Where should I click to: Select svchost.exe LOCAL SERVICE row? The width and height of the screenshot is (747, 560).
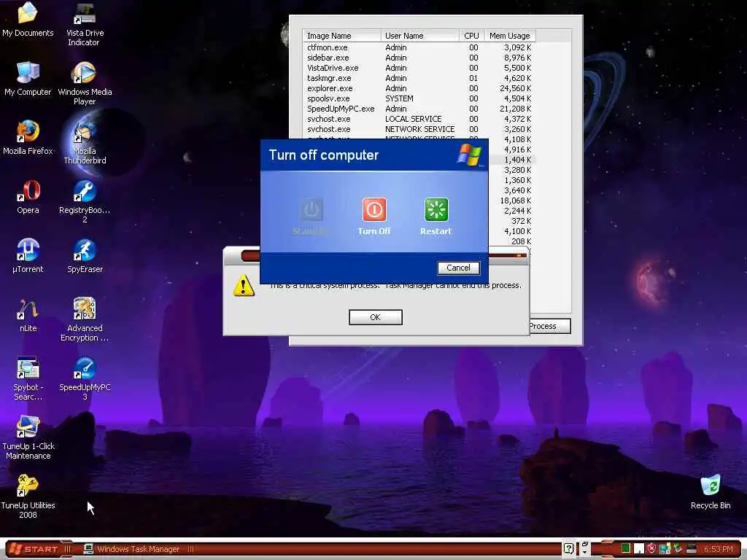pos(419,119)
